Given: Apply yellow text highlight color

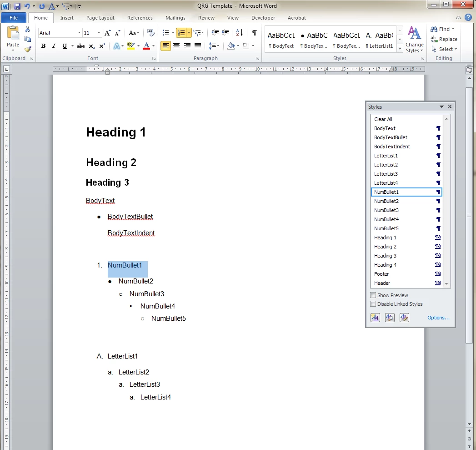Looking at the screenshot, I should click(x=131, y=46).
